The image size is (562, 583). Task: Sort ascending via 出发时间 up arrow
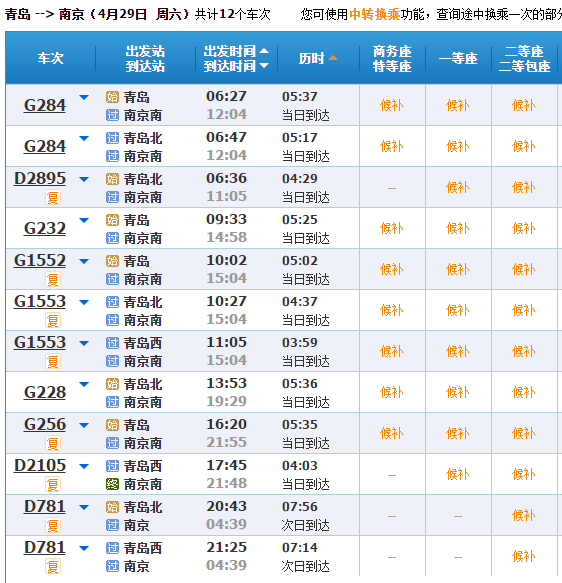pos(264,51)
